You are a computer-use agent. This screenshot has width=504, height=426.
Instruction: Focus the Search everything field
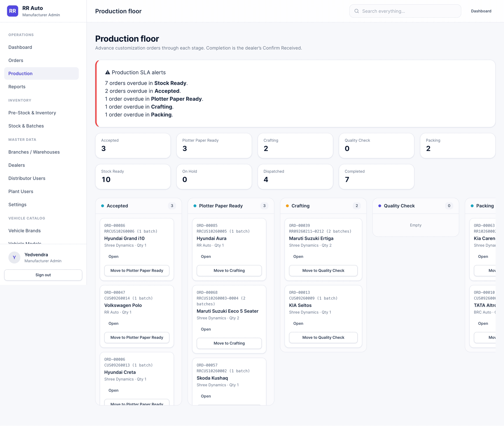point(405,11)
